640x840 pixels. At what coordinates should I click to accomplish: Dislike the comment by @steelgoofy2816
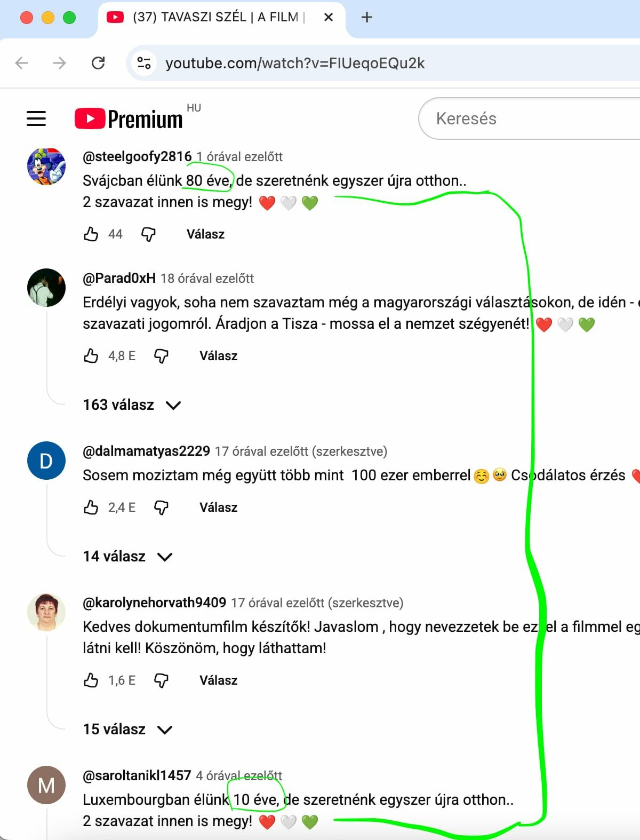(148, 234)
